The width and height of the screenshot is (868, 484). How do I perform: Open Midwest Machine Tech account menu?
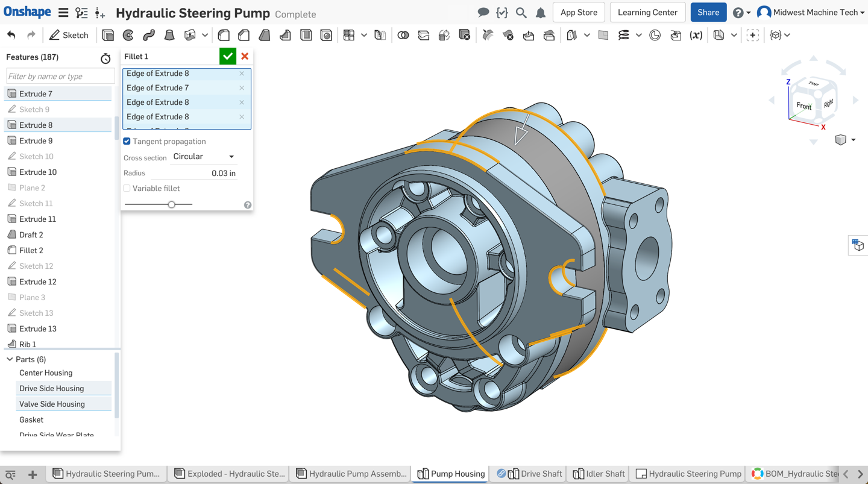click(x=811, y=12)
